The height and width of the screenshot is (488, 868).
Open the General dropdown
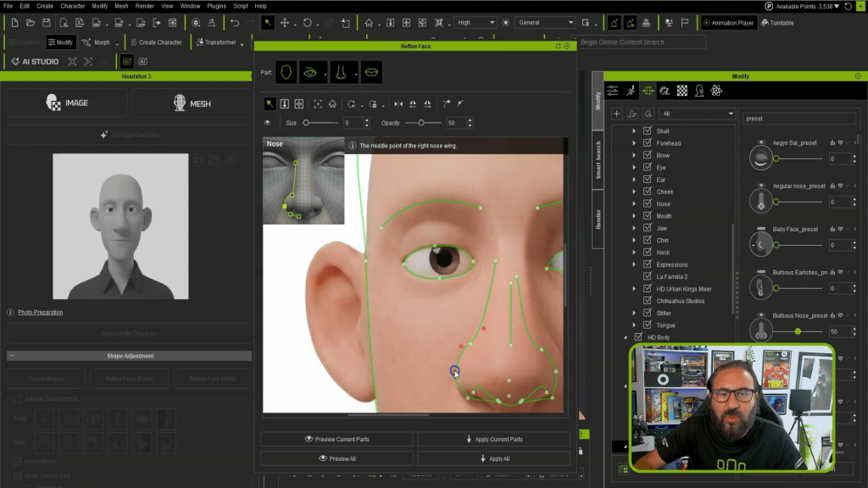[x=545, y=23]
